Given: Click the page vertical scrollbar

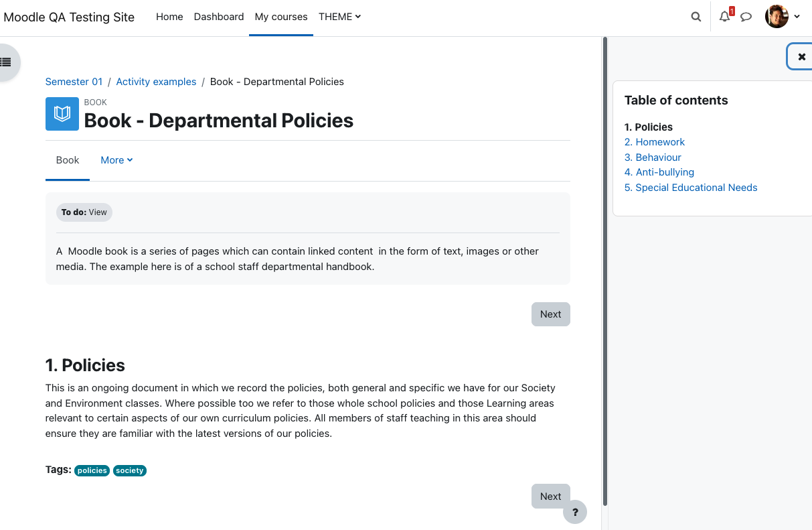Looking at the screenshot, I should point(605,271).
